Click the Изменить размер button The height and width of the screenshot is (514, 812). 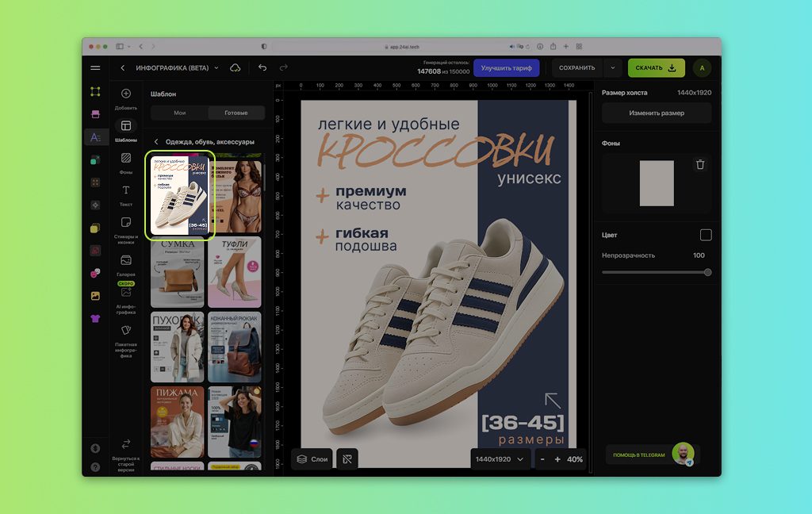pyautogui.click(x=656, y=113)
